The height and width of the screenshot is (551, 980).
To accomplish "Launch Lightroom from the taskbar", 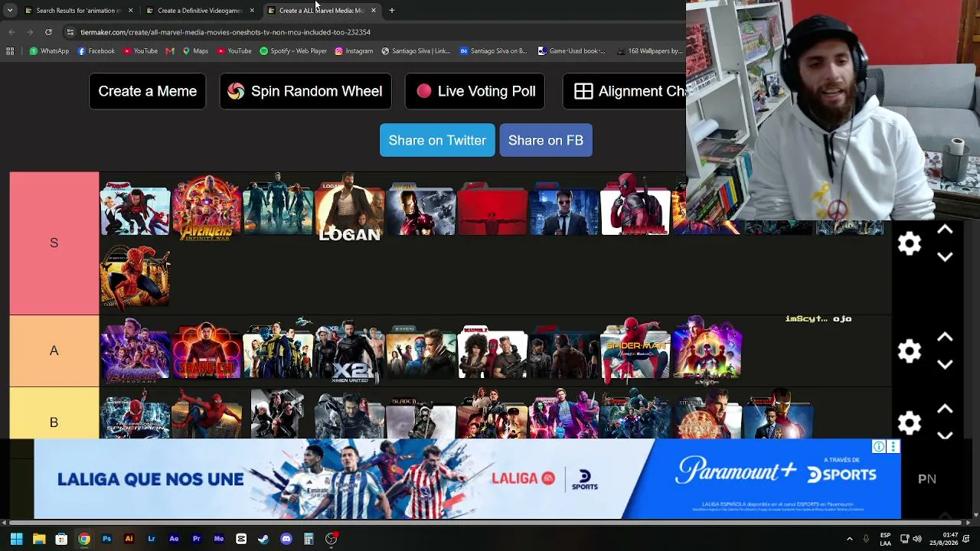I will (152, 539).
